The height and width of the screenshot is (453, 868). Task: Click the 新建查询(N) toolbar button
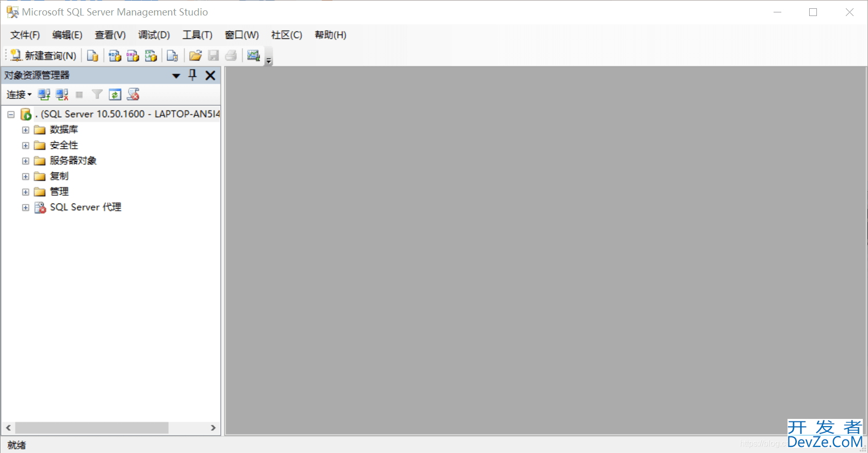tap(43, 55)
